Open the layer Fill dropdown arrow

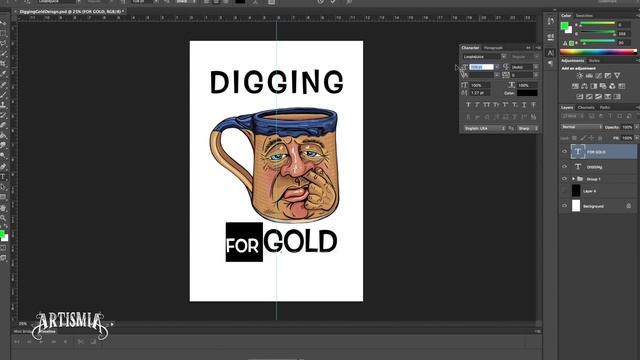(x=636, y=138)
